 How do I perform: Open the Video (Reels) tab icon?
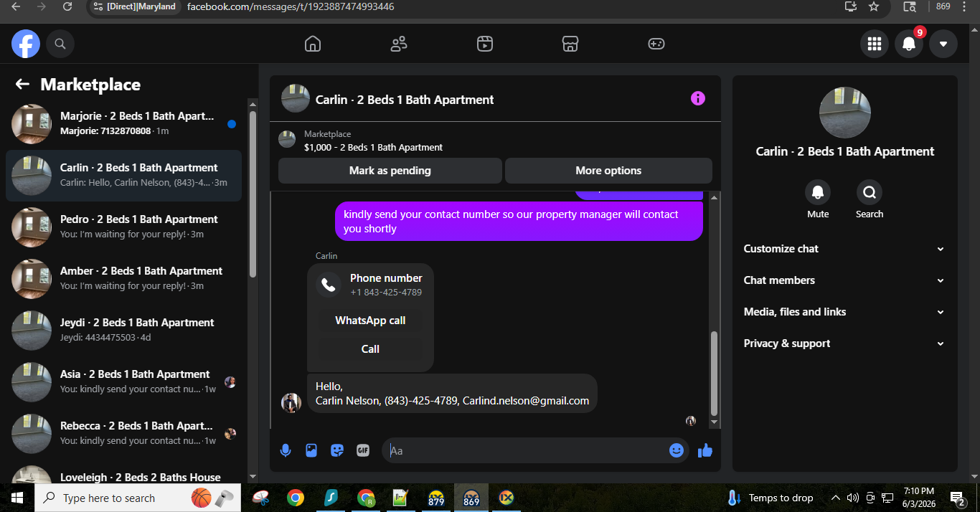click(x=485, y=44)
